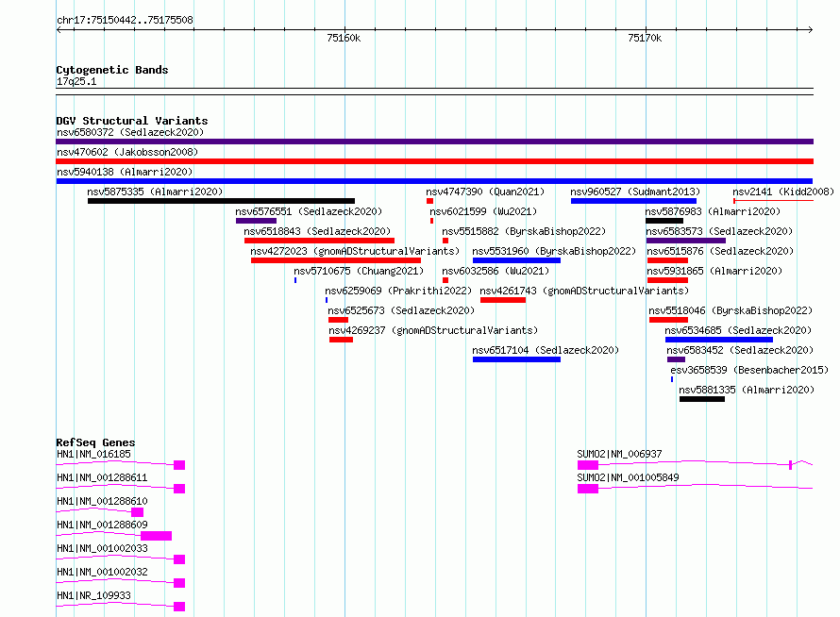Open the HN1|NM_001002033 transcript label
840x617 pixels.
[x=102, y=548]
